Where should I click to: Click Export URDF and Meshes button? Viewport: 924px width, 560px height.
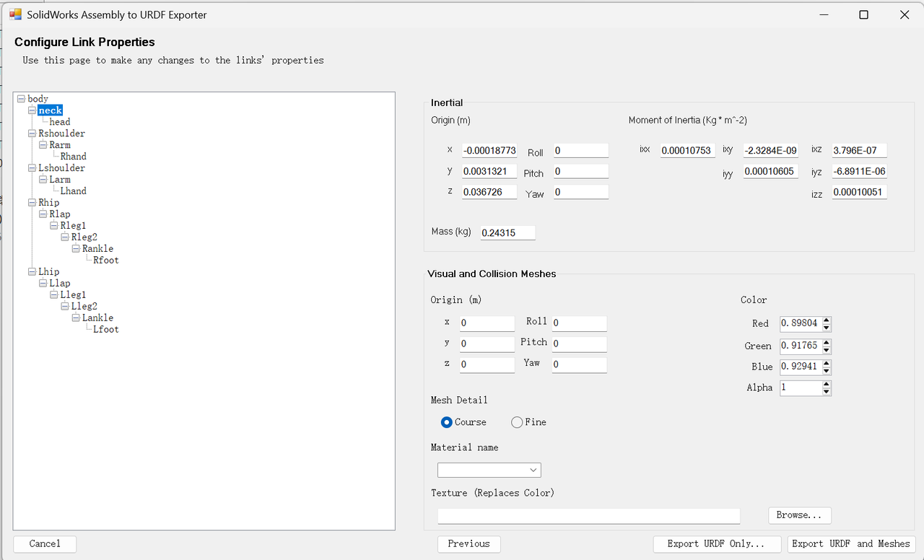[x=851, y=544]
